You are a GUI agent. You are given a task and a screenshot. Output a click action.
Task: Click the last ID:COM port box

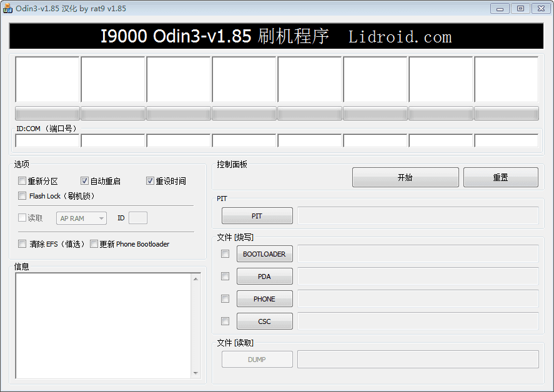pyautogui.click(x=507, y=141)
